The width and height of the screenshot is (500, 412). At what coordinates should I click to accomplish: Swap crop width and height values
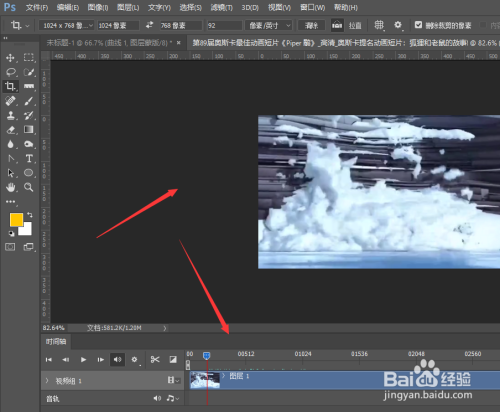(x=149, y=25)
